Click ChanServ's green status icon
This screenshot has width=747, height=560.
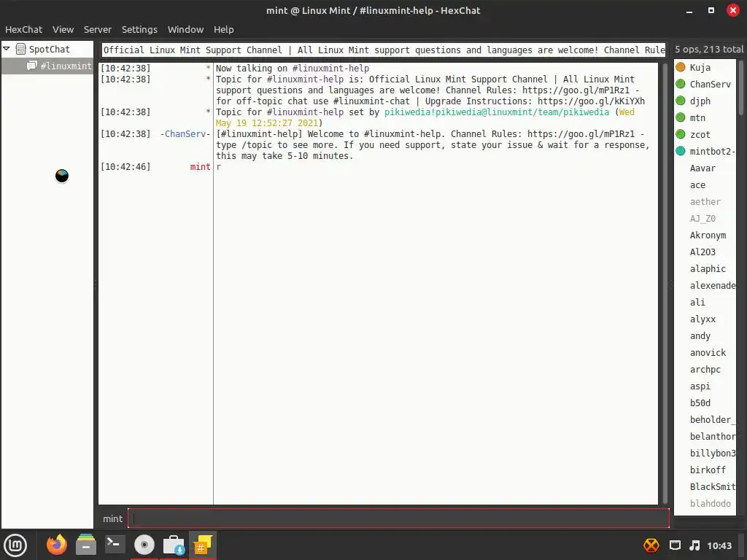point(681,84)
